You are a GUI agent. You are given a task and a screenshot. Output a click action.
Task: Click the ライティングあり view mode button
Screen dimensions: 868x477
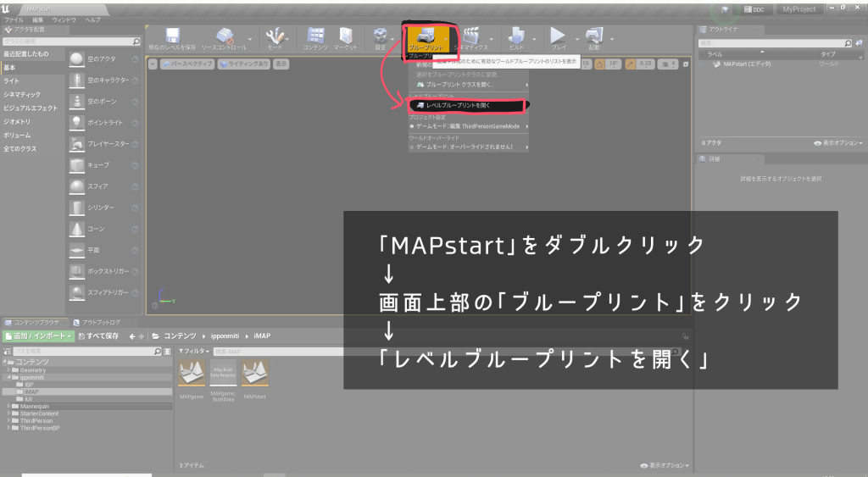point(243,64)
